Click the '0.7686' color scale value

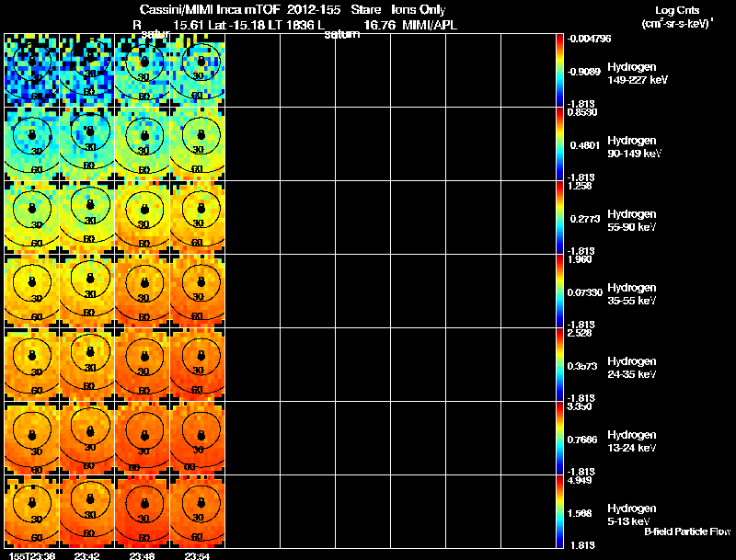[x=582, y=440]
